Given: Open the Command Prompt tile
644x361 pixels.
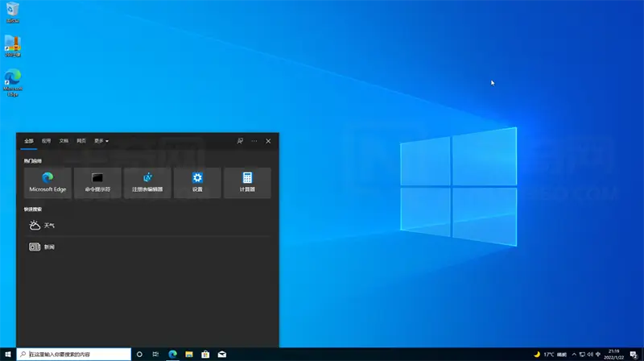Looking at the screenshot, I should [97, 183].
